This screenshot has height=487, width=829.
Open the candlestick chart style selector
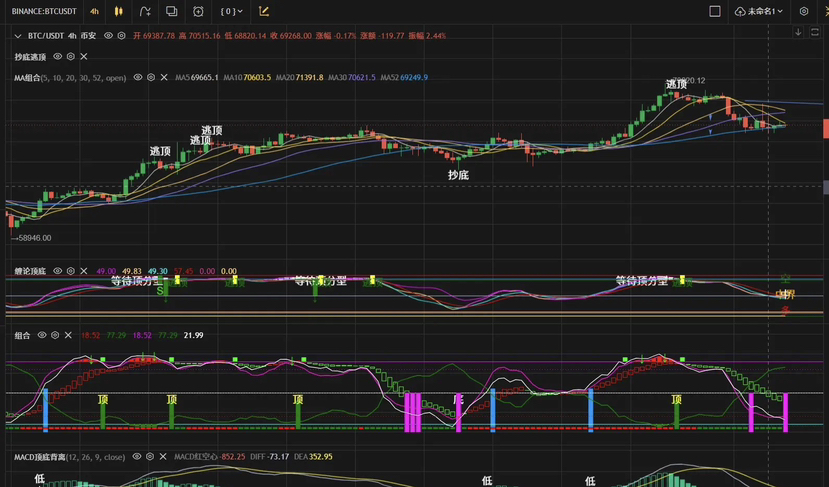pos(118,11)
